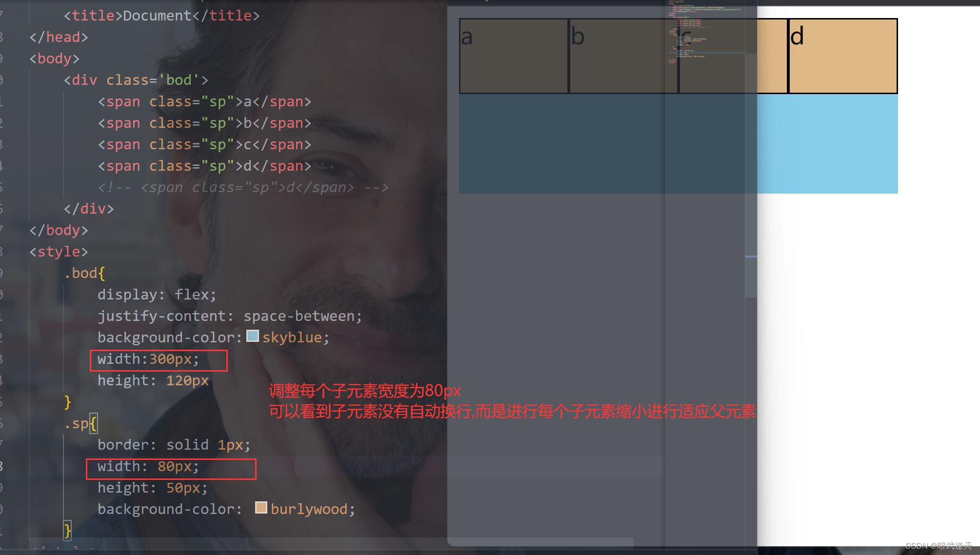Click the box labeled a in preview
Screen dimensions: 980x555
click(514, 56)
